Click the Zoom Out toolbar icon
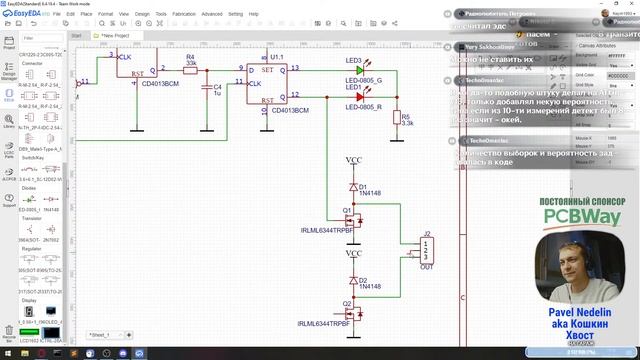The height and width of the screenshot is (360, 640). (149, 24)
